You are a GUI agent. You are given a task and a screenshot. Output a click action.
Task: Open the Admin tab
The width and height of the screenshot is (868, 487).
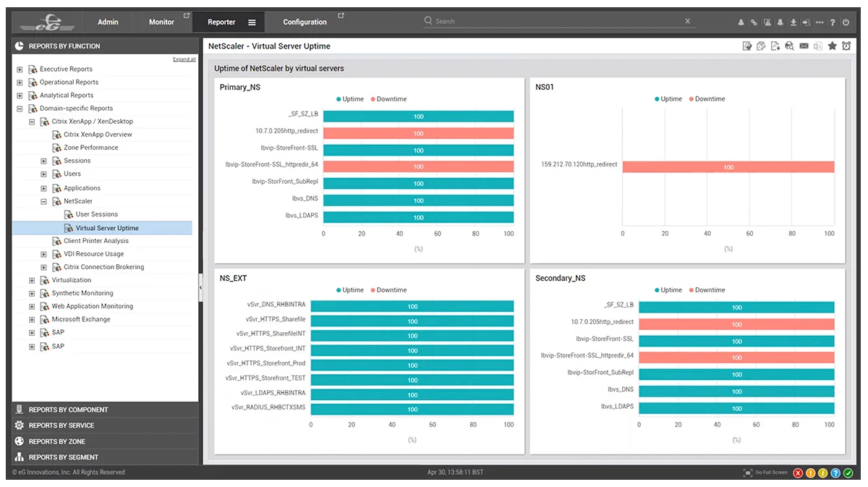pyautogui.click(x=108, y=22)
